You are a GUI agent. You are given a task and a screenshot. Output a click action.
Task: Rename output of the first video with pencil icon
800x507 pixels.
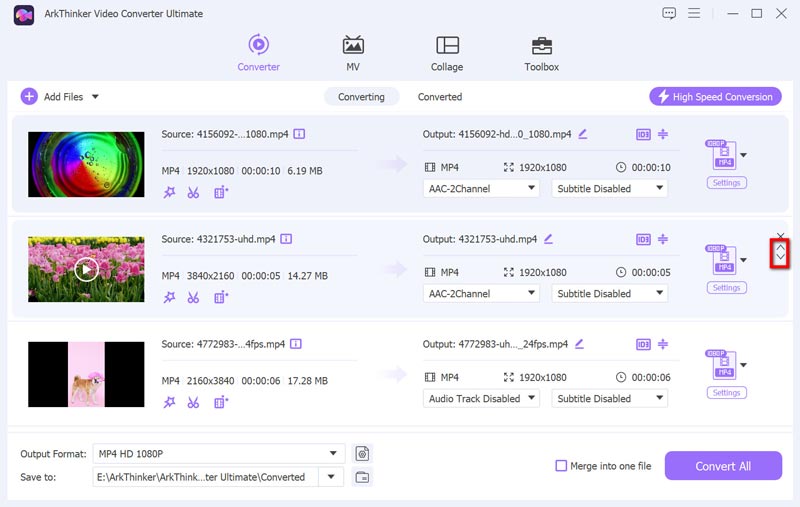pos(582,134)
